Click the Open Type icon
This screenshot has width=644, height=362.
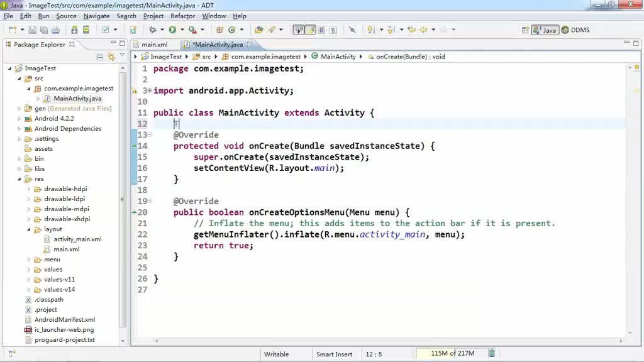click(258, 30)
